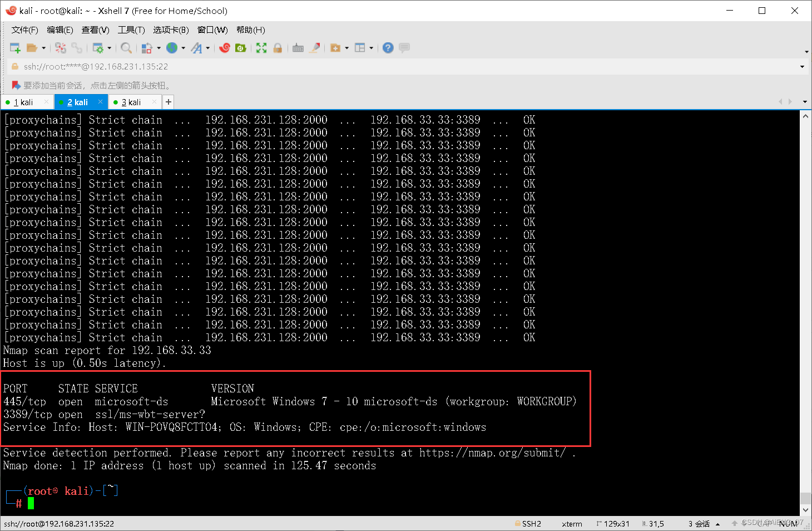Click the SSH2 status bar indicator
Viewport: 812px width, 531px height.
coord(528,524)
